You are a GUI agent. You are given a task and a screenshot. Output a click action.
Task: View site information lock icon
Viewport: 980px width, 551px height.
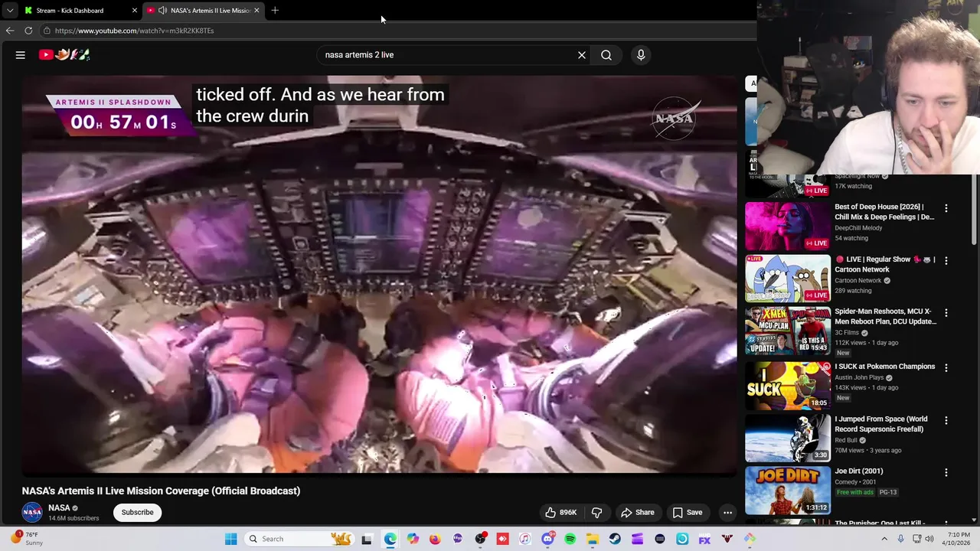pyautogui.click(x=47, y=31)
